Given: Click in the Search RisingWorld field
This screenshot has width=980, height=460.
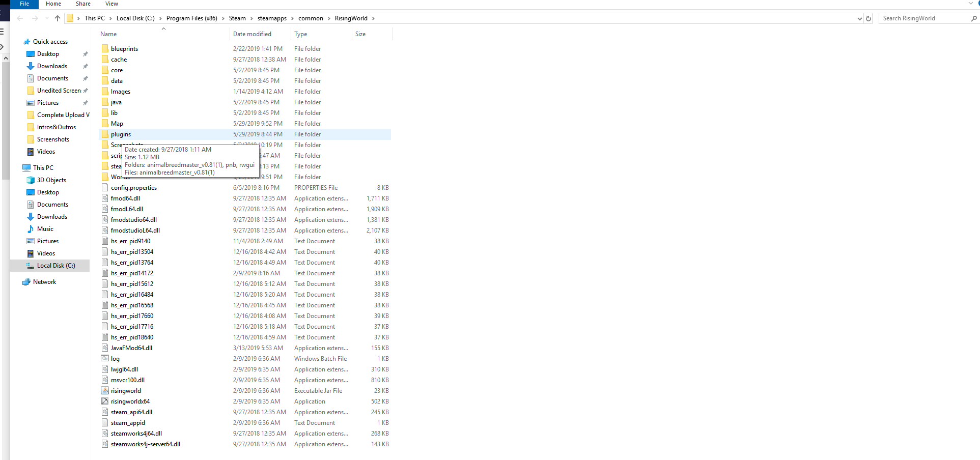Looking at the screenshot, I should click(x=924, y=18).
